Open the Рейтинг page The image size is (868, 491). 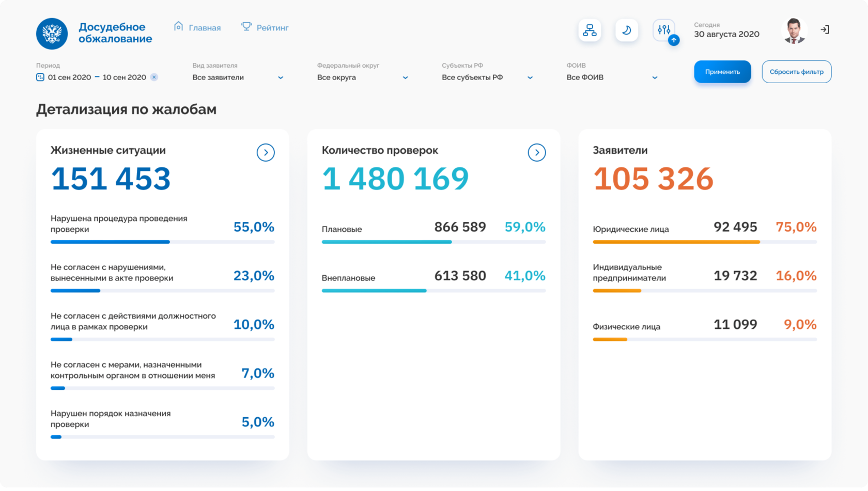tap(272, 28)
